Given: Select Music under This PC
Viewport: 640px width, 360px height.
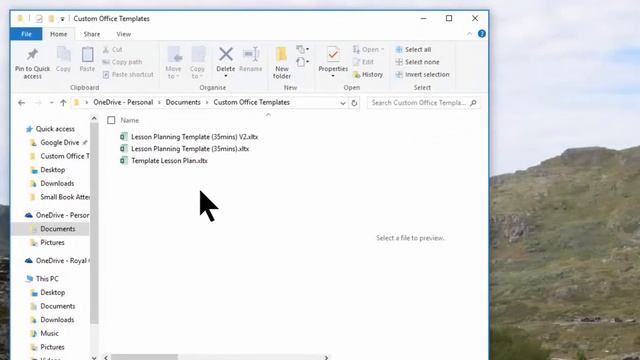Looking at the screenshot, I should (45, 333).
